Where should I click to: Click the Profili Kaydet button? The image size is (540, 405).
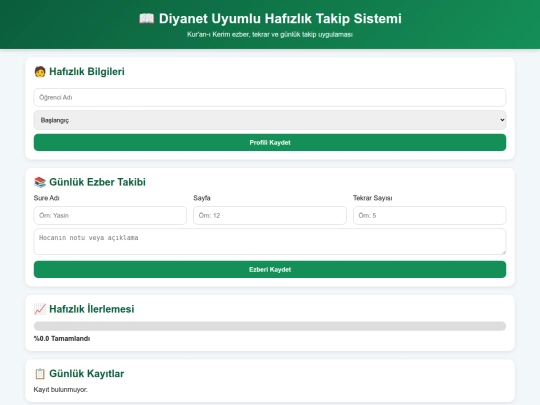[x=270, y=143]
